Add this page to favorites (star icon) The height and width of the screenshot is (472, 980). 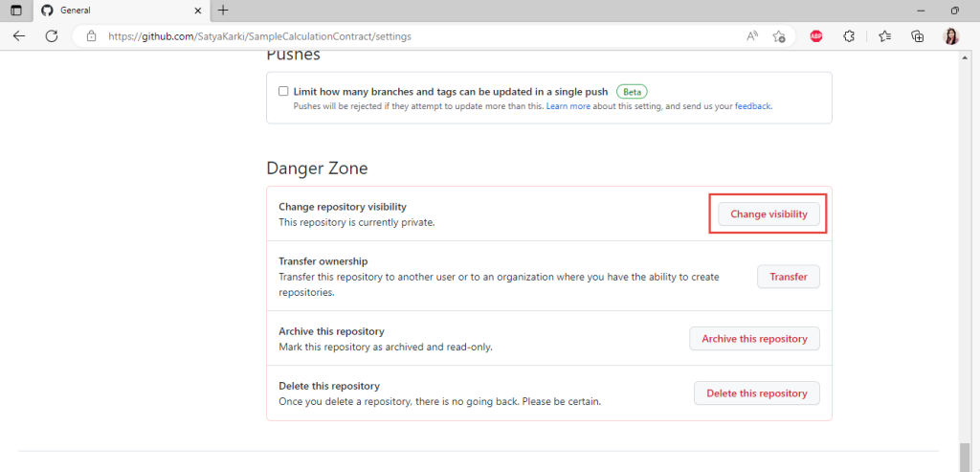(779, 36)
